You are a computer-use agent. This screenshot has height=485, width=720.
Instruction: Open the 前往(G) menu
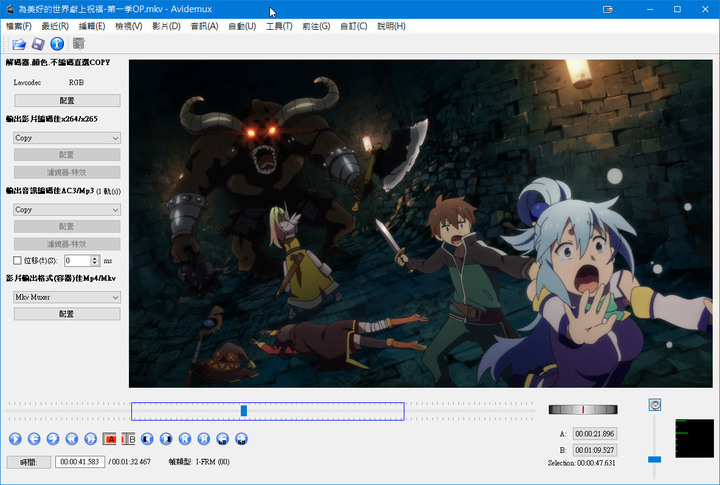[316, 26]
